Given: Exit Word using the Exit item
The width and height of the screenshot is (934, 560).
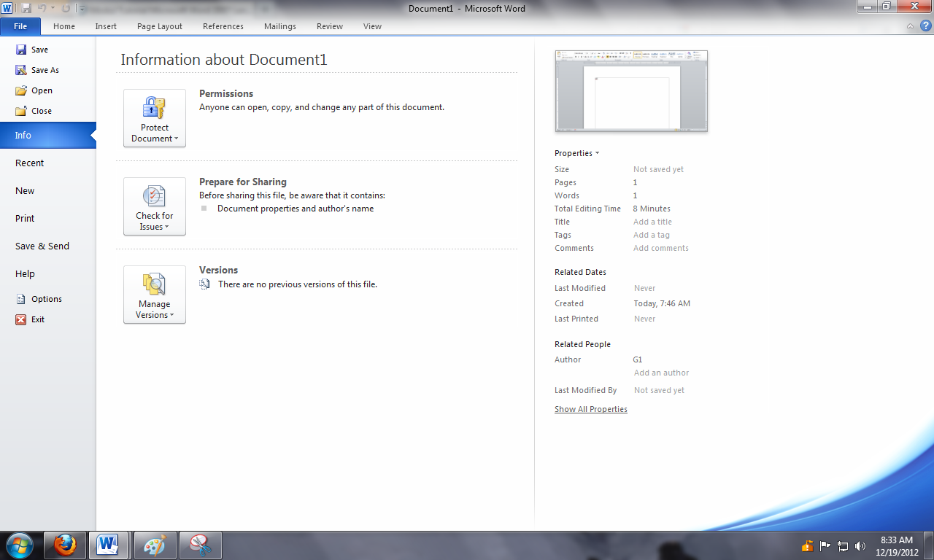Looking at the screenshot, I should coord(30,319).
